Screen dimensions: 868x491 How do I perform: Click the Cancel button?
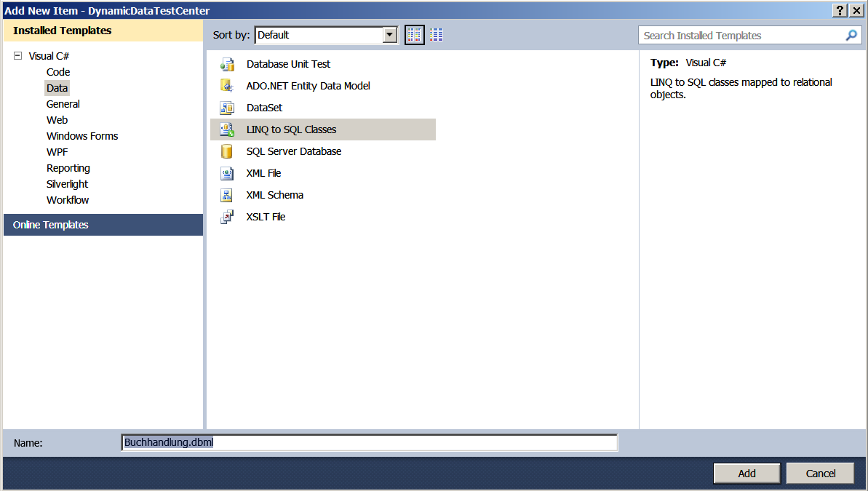[820, 474]
